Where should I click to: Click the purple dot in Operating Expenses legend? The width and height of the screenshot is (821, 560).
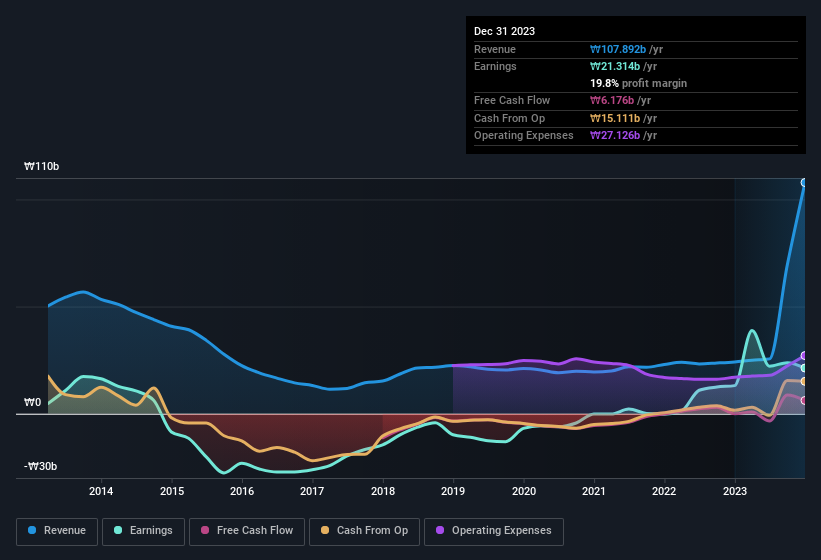coord(440,531)
